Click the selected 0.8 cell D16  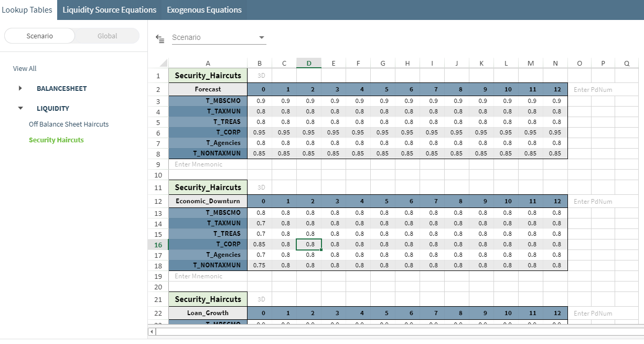click(x=309, y=244)
